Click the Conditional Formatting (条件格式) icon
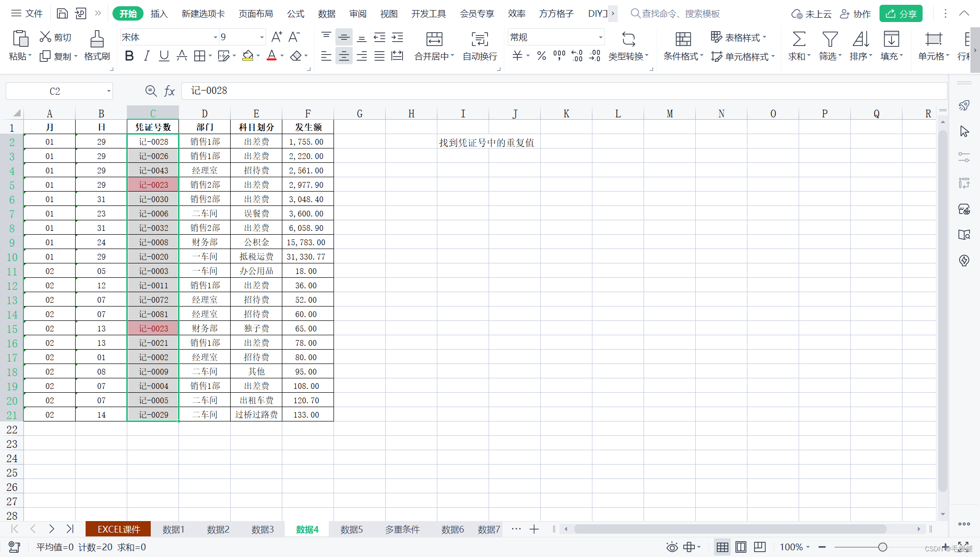This screenshot has width=980, height=557. point(683,39)
